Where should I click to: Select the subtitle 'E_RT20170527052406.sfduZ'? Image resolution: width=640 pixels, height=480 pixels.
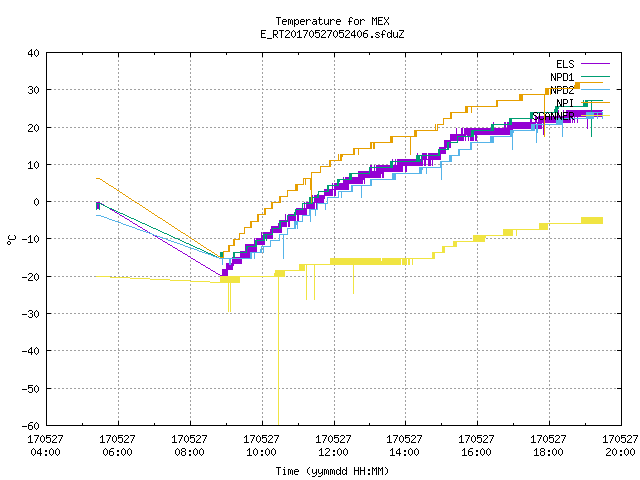pos(332,34)
